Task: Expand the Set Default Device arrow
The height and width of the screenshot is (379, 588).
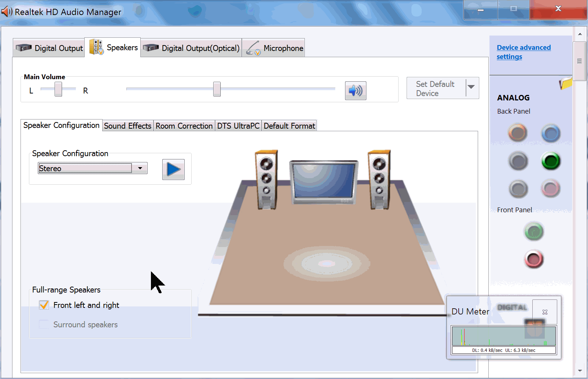Action: point(471,88)
